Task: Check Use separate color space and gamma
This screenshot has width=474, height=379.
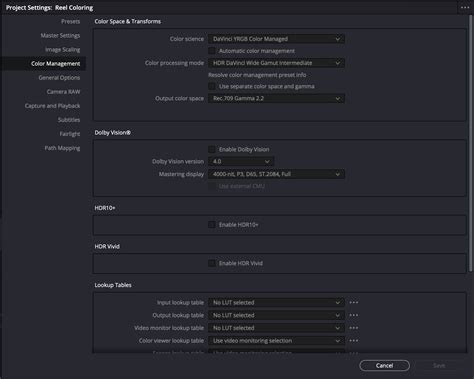Action: 212,86
